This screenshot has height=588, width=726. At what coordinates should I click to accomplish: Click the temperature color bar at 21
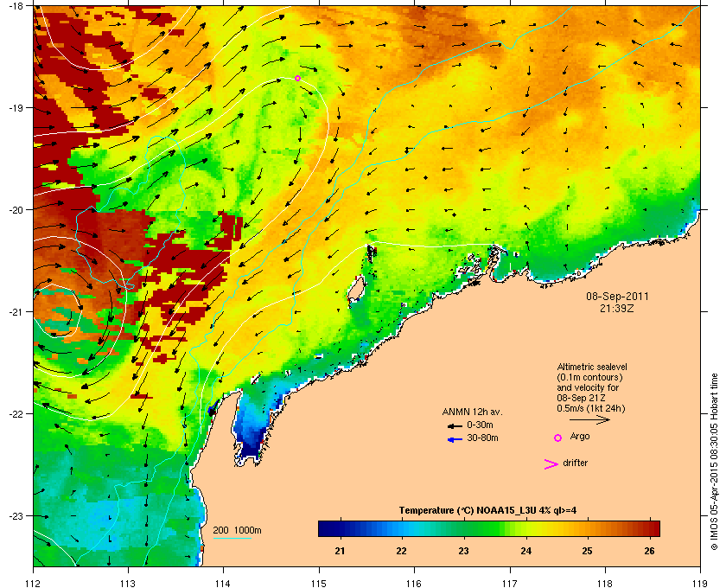pyautogui.click(x=341, y=528)
